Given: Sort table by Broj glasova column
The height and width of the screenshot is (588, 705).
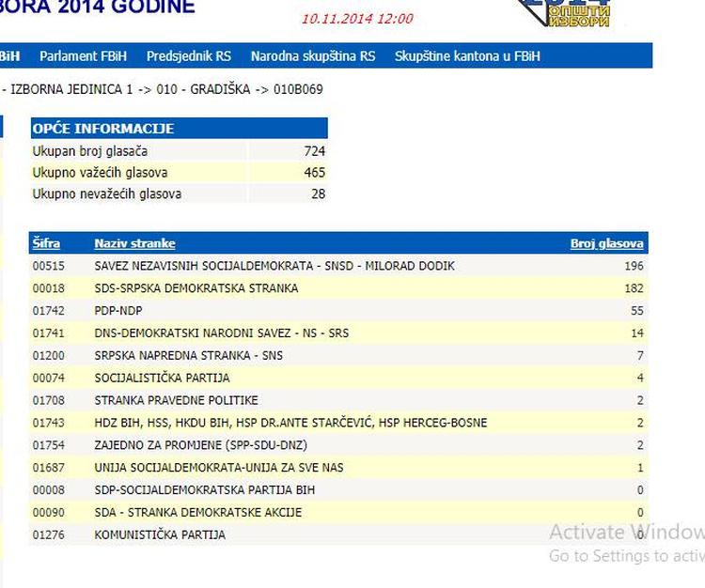Looking at the screenshot, I should (607, 243).
